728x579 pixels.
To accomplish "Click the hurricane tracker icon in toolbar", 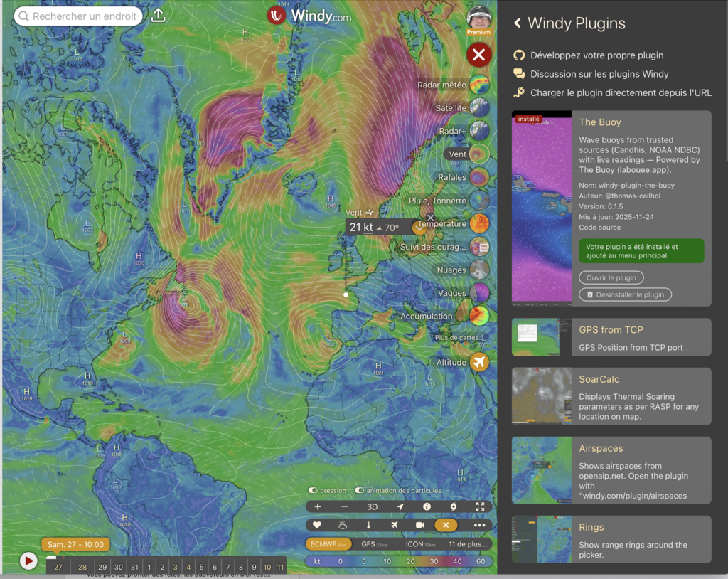I will pyautogui.click(x=454, y=506).
